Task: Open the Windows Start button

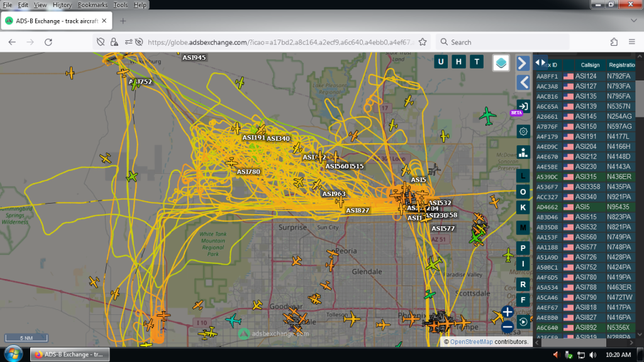Action: 13,354
